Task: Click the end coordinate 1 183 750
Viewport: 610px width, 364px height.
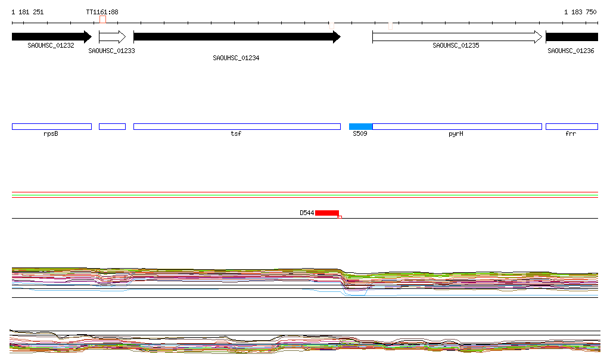Action: (580, 12)
